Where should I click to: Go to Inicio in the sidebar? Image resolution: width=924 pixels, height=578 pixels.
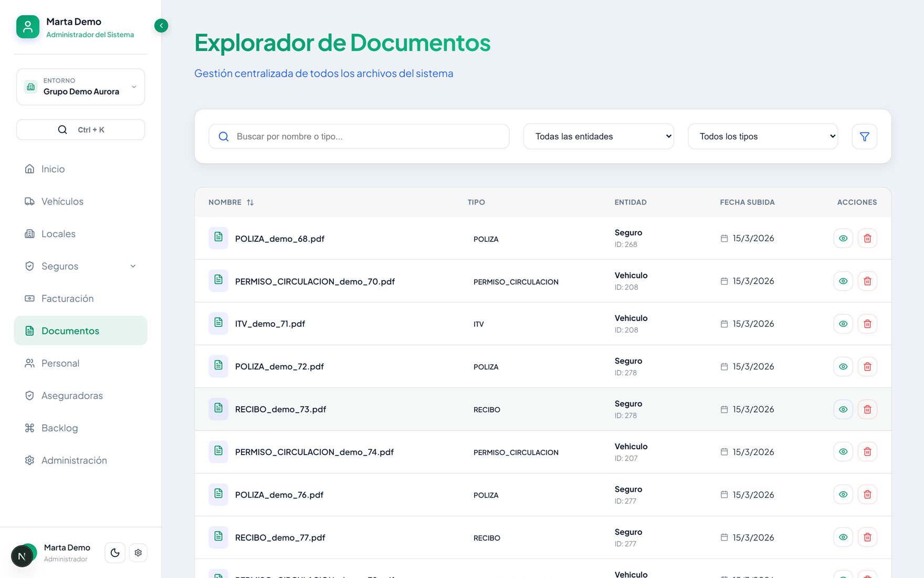tap(81, 169)
